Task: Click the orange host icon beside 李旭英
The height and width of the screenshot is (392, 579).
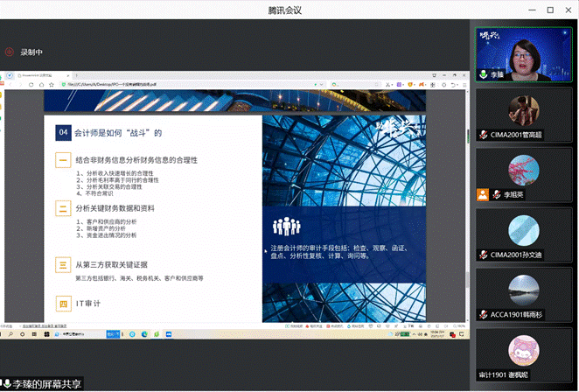Action: [x=482, y=194]
